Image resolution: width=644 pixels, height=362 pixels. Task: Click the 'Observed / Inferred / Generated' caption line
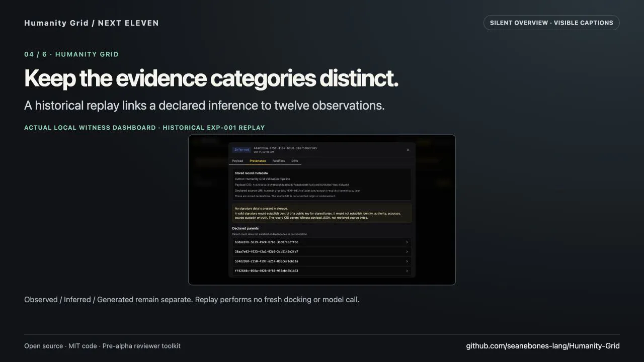tap(192, 300)
